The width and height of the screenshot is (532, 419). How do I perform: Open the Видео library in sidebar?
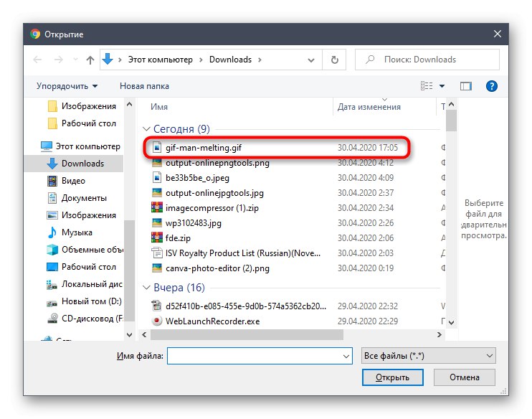click(x=66, y=181)
